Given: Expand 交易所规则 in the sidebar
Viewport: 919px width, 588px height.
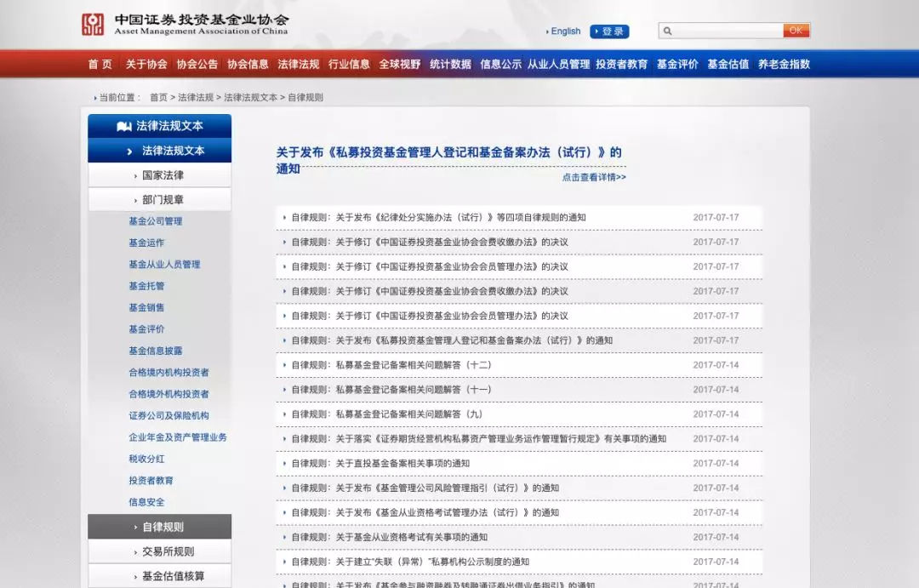Looking at the screenshot, I should tap(159, 551).
